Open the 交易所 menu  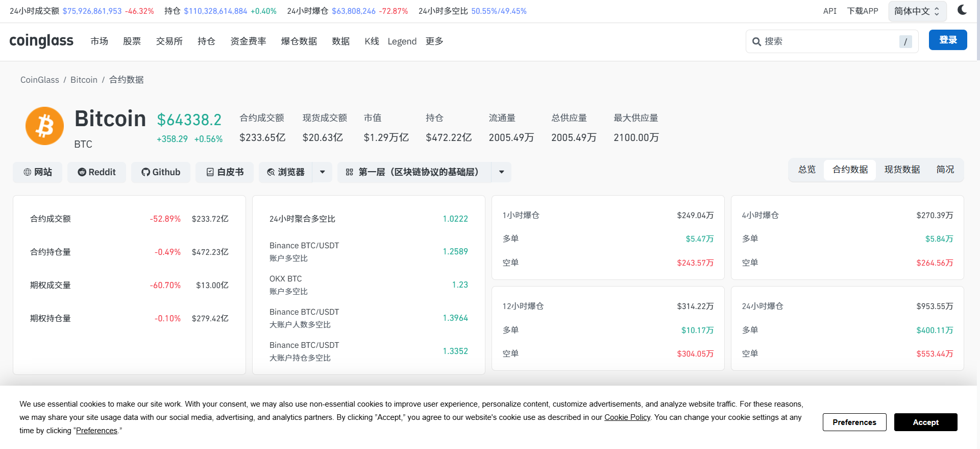[169, 41]
